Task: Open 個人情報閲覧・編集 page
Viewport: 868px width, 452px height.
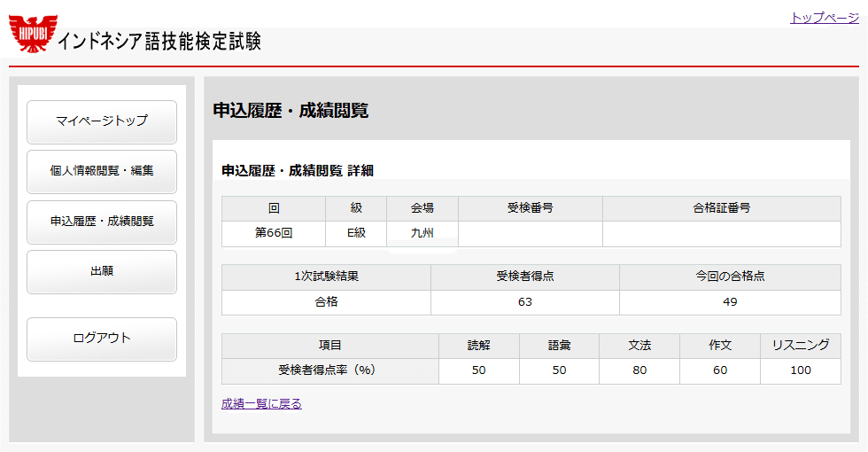Action: pyautogui.click(x=102, y=172)
